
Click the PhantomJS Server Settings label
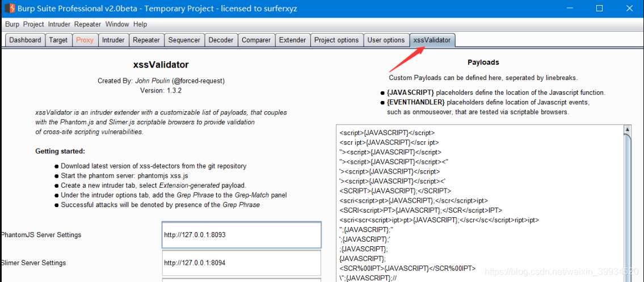[x=41, y=235]
